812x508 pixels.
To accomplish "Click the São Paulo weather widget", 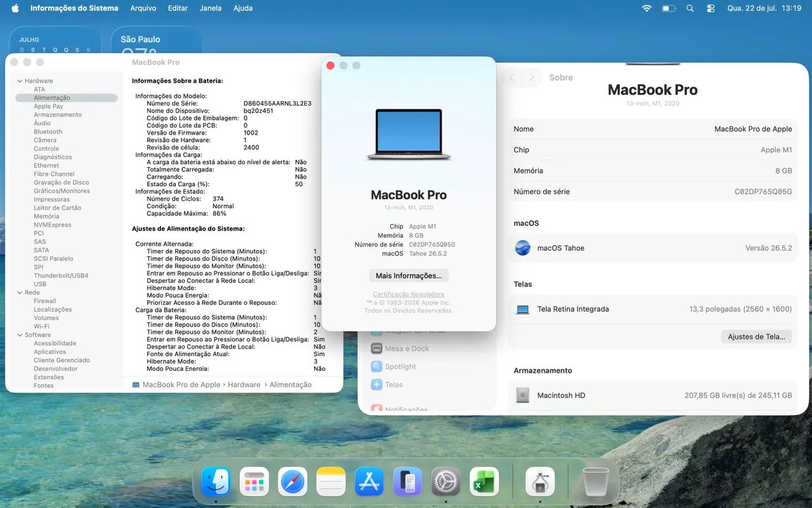I will [x=157, y=41].
